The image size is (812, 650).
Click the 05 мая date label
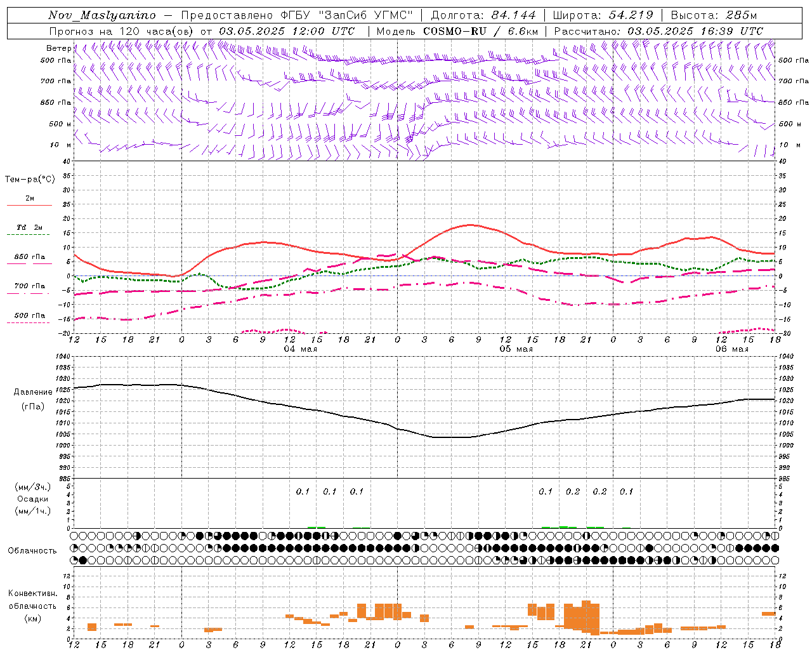click(x=516, y=349)
